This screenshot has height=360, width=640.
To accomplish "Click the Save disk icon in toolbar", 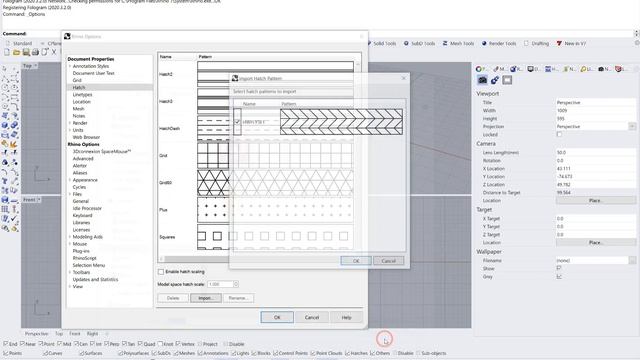I will 26,52.
